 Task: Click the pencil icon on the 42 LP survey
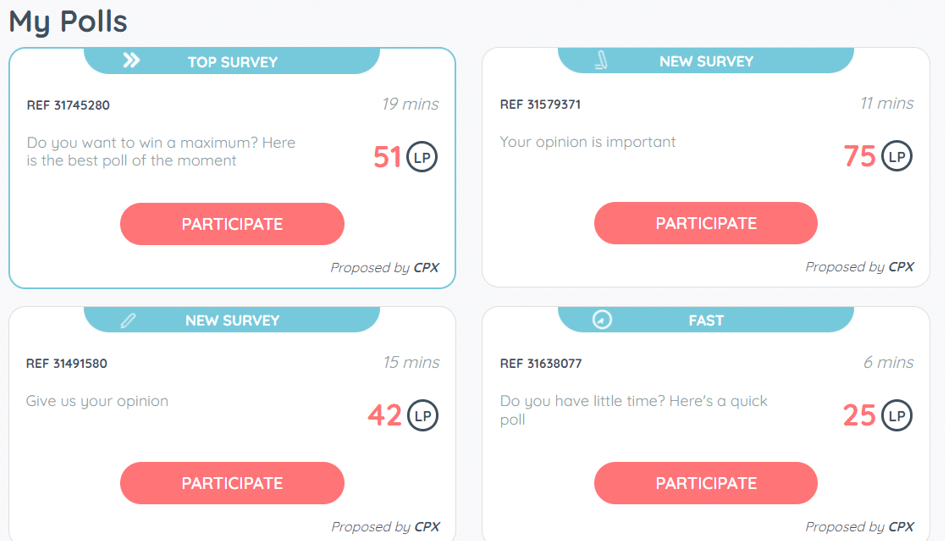128,321
